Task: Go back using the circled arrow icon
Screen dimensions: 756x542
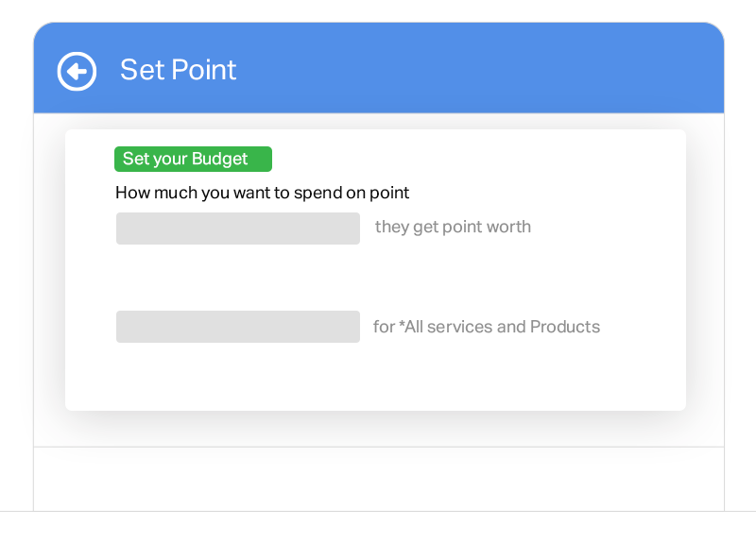Action: 77,72
